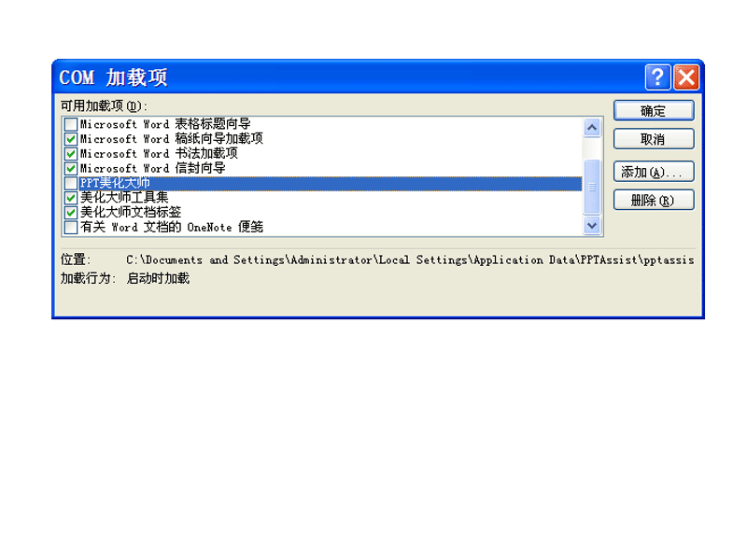This screenshot has width=747, height=560.
Task: Uncheck 美化大师工具集 checkbox
Action: point(71,198)
